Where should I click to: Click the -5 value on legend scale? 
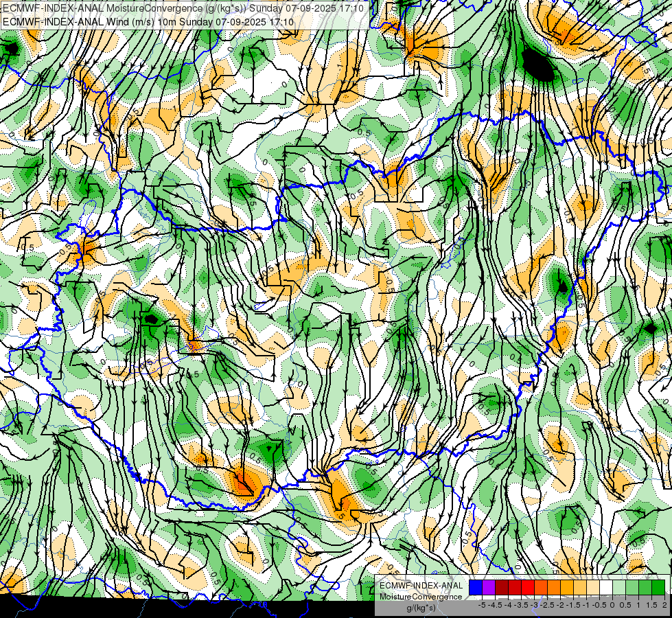click(482, 605)
